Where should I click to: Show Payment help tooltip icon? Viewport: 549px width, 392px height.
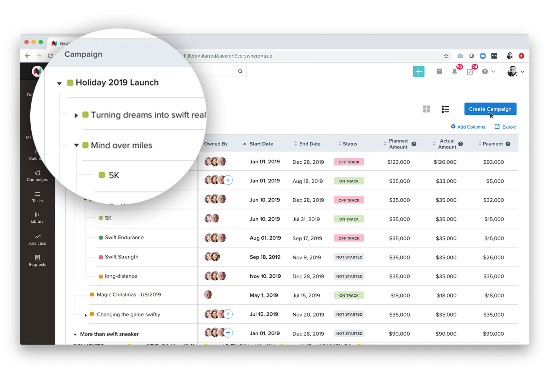click(x=508, y=144)
